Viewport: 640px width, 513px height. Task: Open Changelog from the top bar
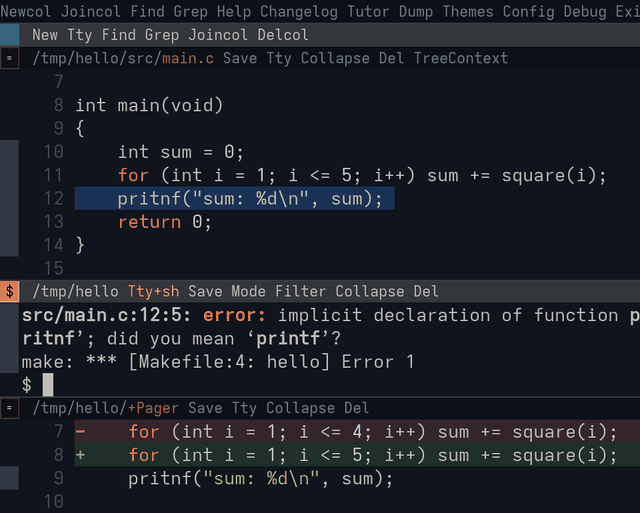pos(299,11)
